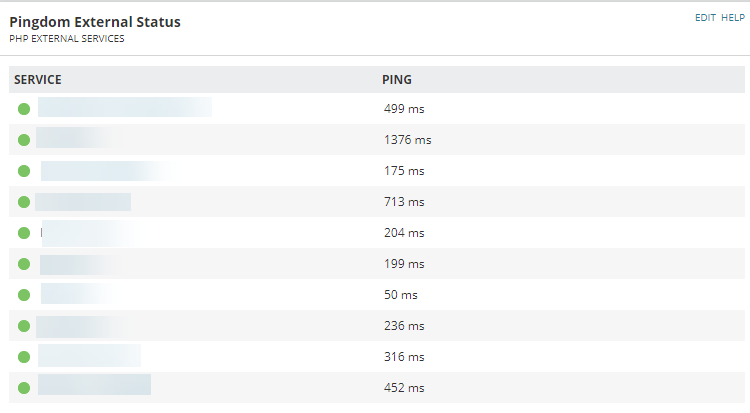
Task: Select the 50 ms ping value
Action: (401, 295)
